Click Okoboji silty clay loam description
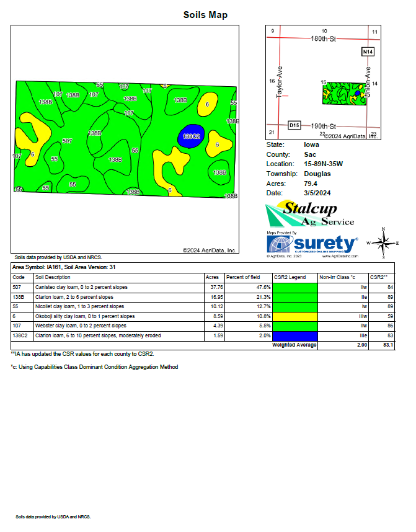This screenshot has width=416, height=532. (85, 317)
